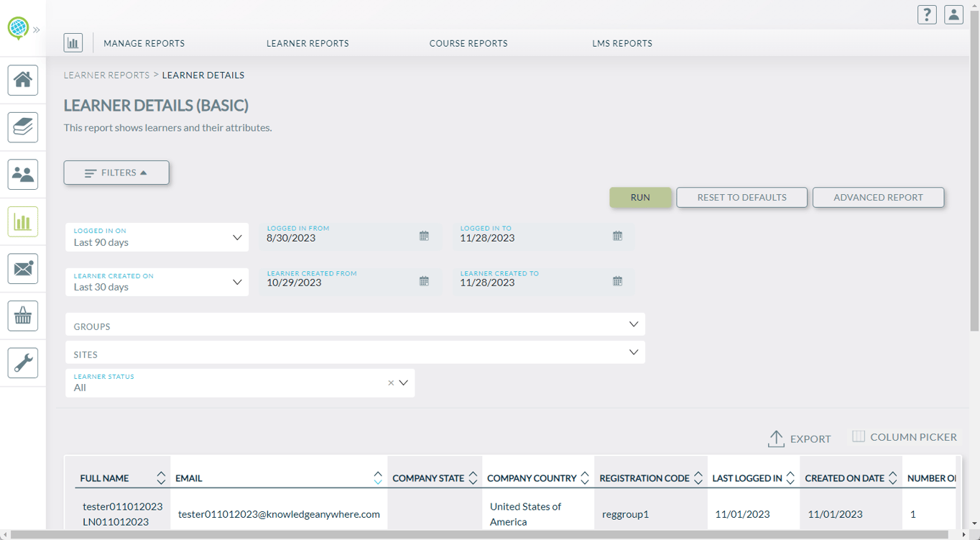The height and width of the screenshot is (540, 980).
Task: Sort table by Full Name
Action: pos(161,478)
